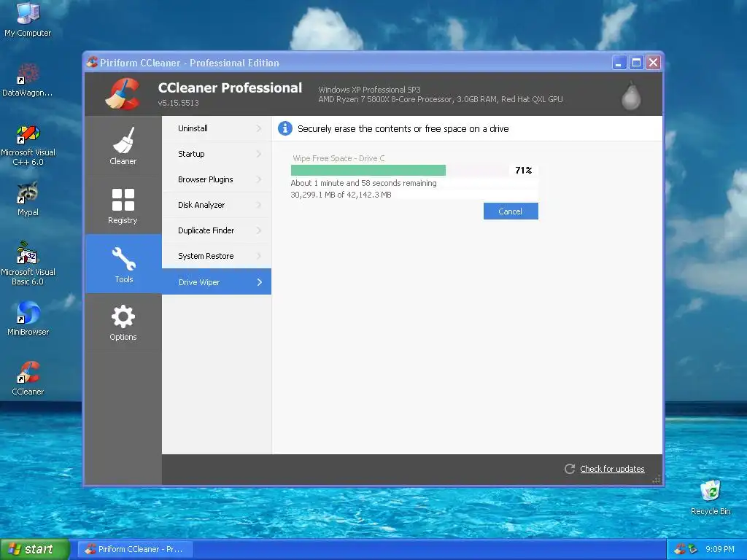Open the Options gear icon
This screenshot has width=747, height=560.
pos(123,316)
